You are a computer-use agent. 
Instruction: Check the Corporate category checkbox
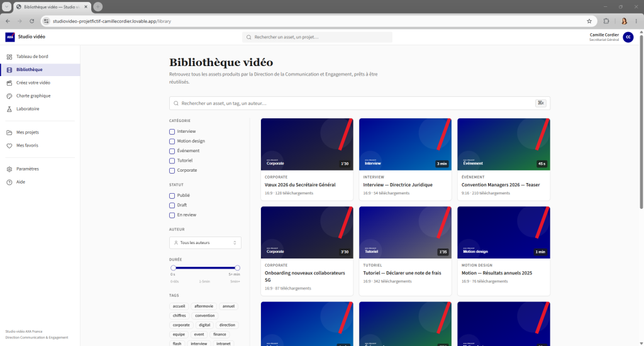point(172,170)
